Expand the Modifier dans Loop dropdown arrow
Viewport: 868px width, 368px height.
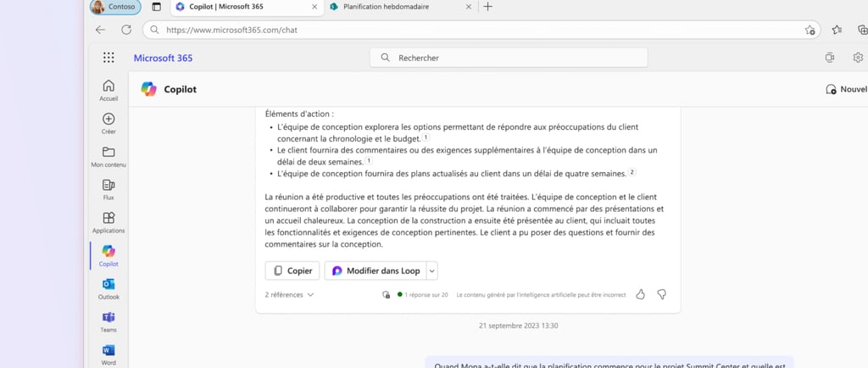431,270
